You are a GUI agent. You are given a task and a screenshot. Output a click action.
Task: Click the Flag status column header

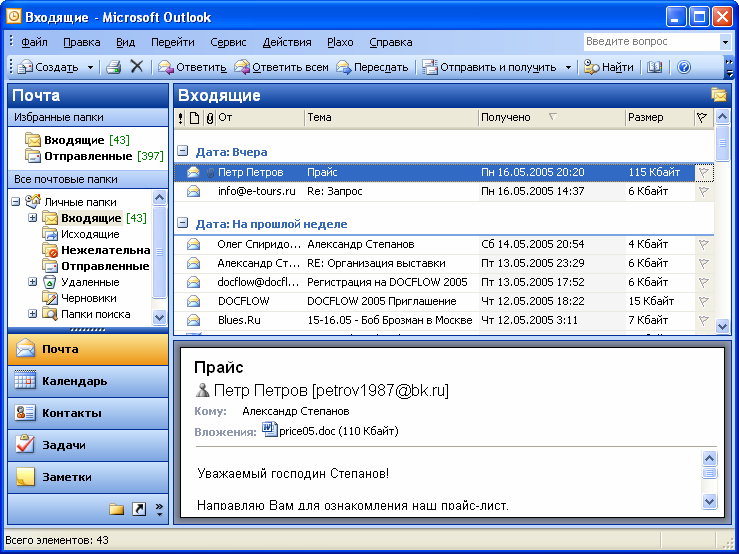click(702, 118)
